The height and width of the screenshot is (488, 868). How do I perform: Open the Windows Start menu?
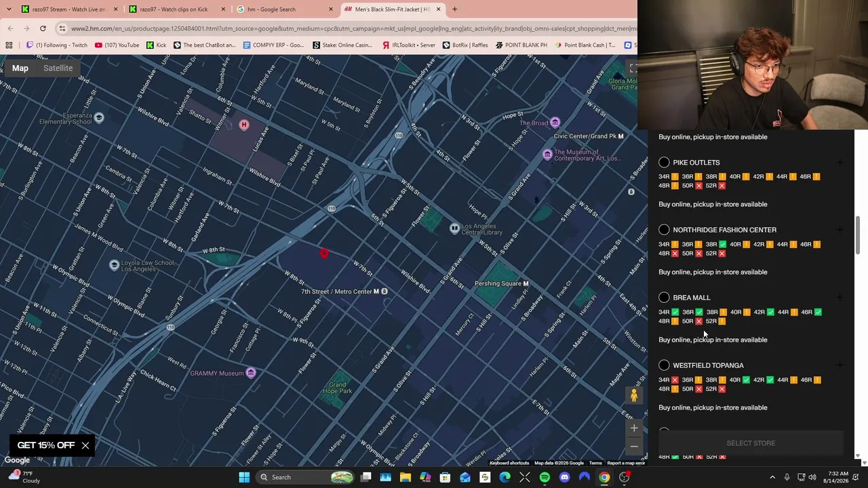click(244, 477)
